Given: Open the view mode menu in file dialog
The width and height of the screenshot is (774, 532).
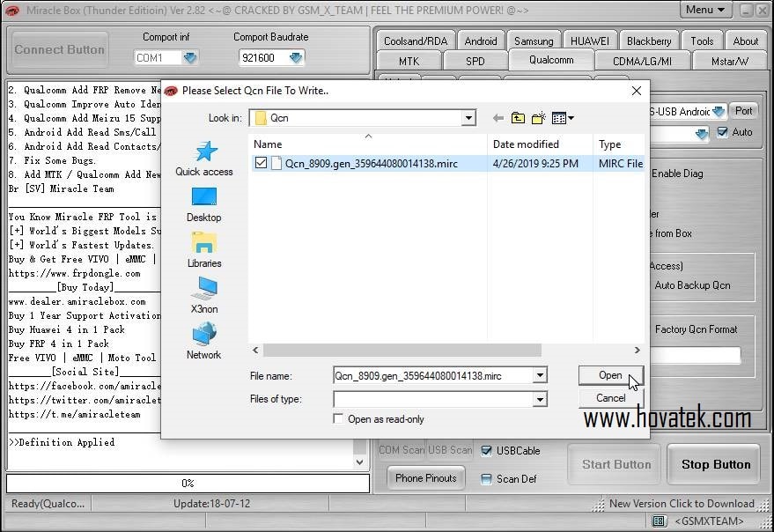Looking at the screenshot, I should pyautogui.click(x=561, y=117).
